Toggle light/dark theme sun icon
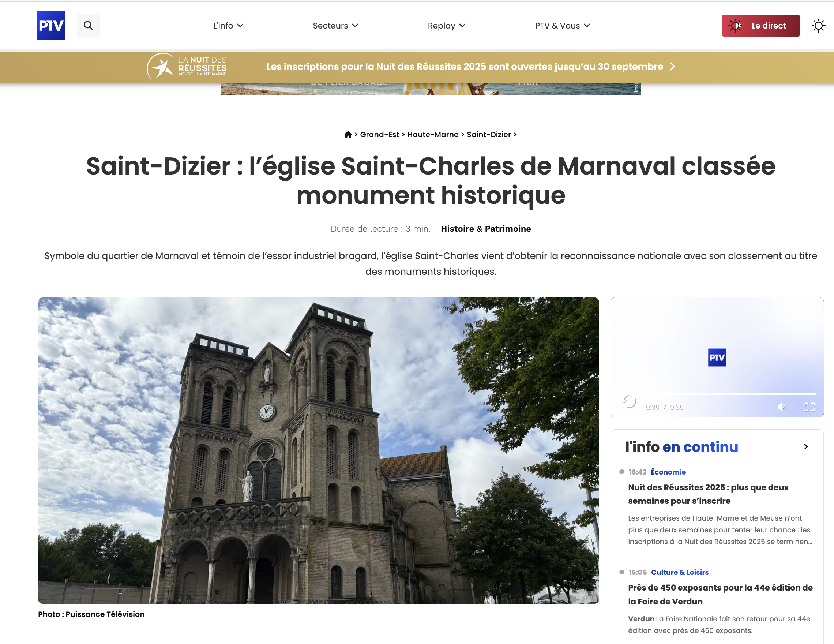Image resolution: width=834 pixels, height=644 pixels. tap(818, 26)
